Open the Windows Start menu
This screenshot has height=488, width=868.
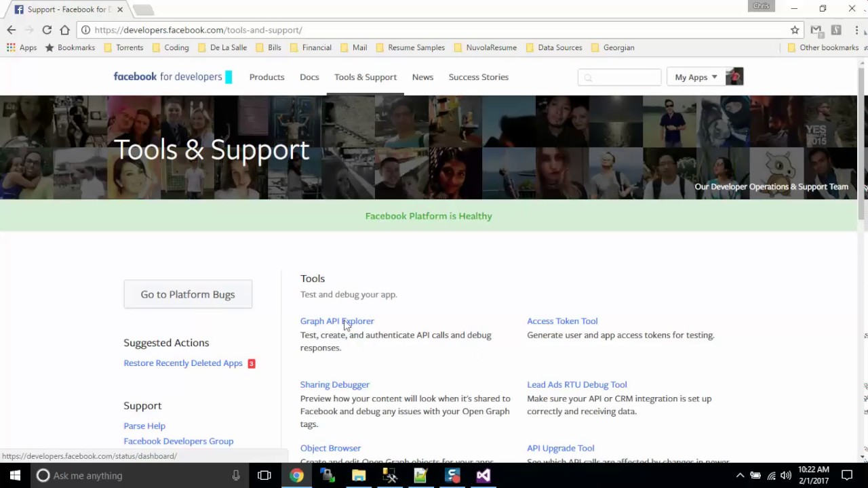click(15, 475)
